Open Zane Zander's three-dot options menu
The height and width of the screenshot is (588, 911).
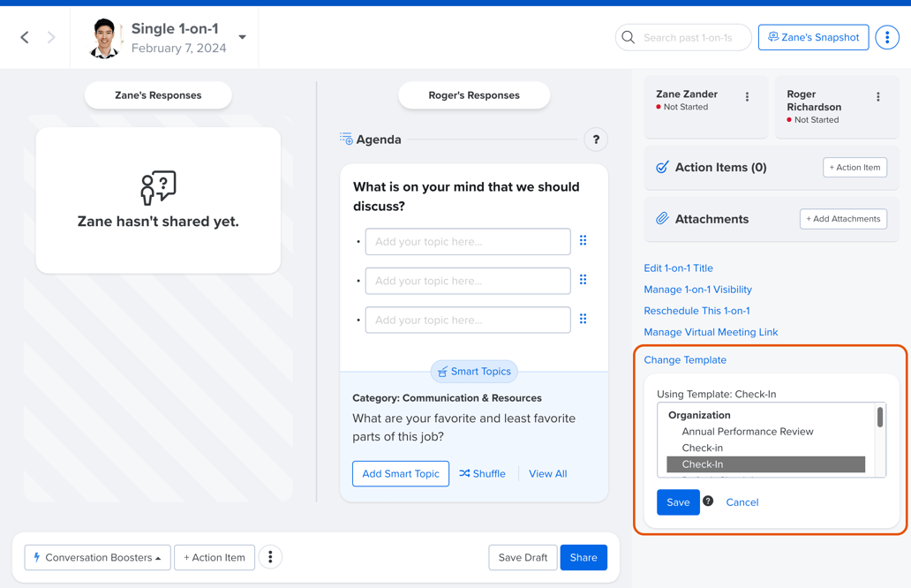click(747, 97)
